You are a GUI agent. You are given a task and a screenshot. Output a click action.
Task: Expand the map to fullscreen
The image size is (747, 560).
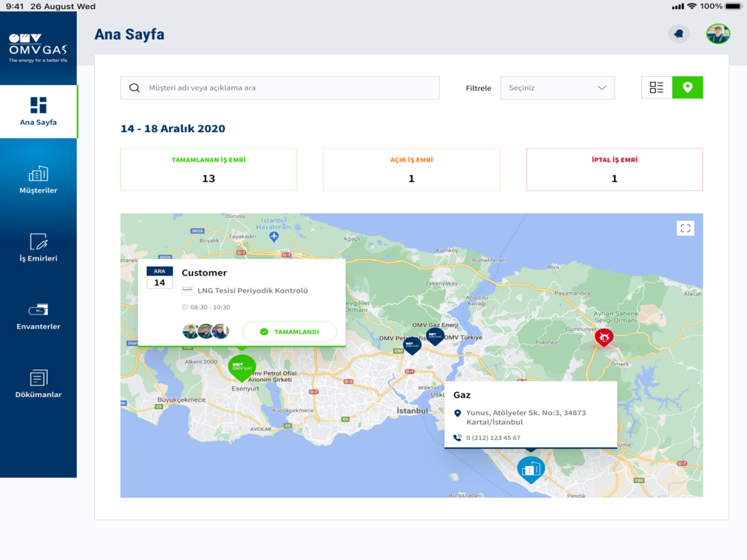[x=685, y=228]
